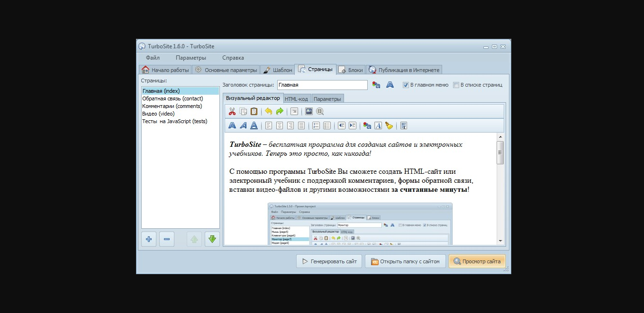Insert an image using the picture icon
The width and height of the screenshot is (644, 313).
coord(309,111)
